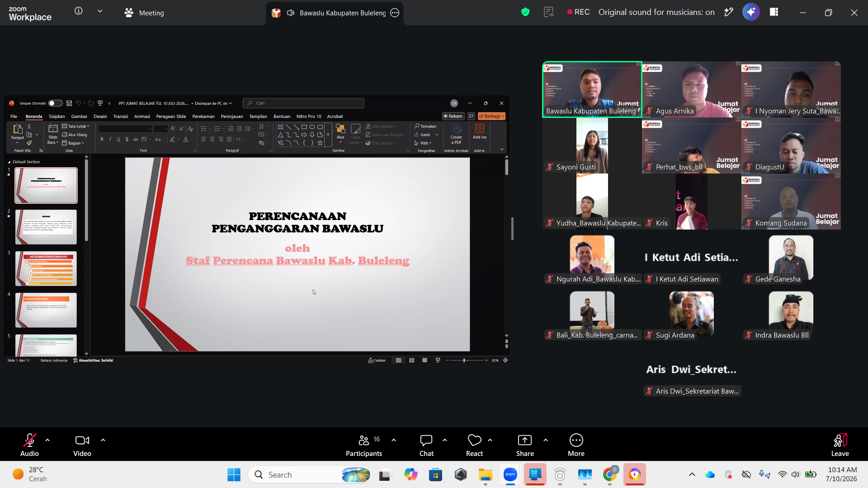Expand audio options arrow next to Audio

(47, 440)
